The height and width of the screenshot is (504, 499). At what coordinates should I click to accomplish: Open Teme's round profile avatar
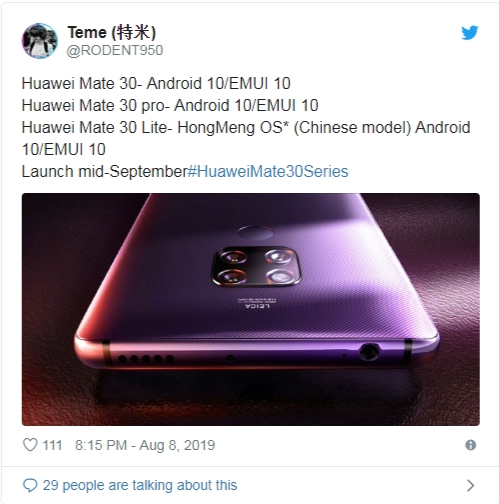tap(40, 41)
